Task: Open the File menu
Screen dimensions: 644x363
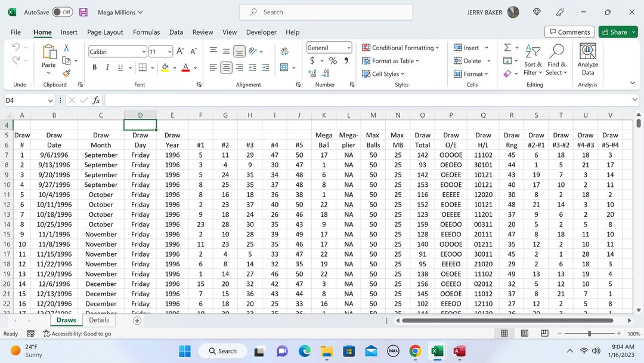Action: (16, 32)
